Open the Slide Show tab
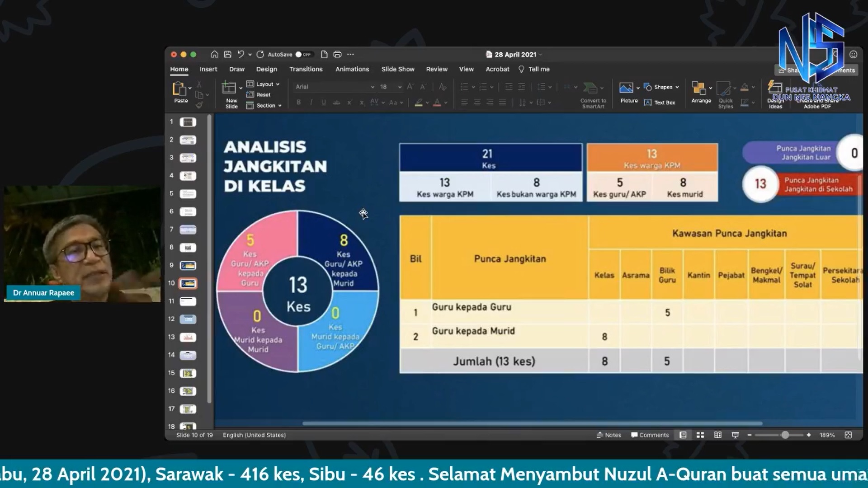868x488 pixels. [398, 69]
